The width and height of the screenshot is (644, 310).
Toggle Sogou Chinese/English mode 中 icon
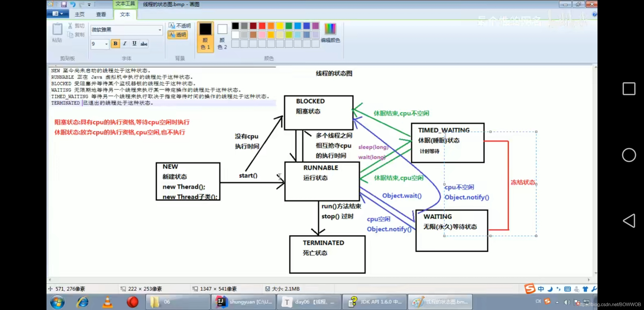pos(541,289)
